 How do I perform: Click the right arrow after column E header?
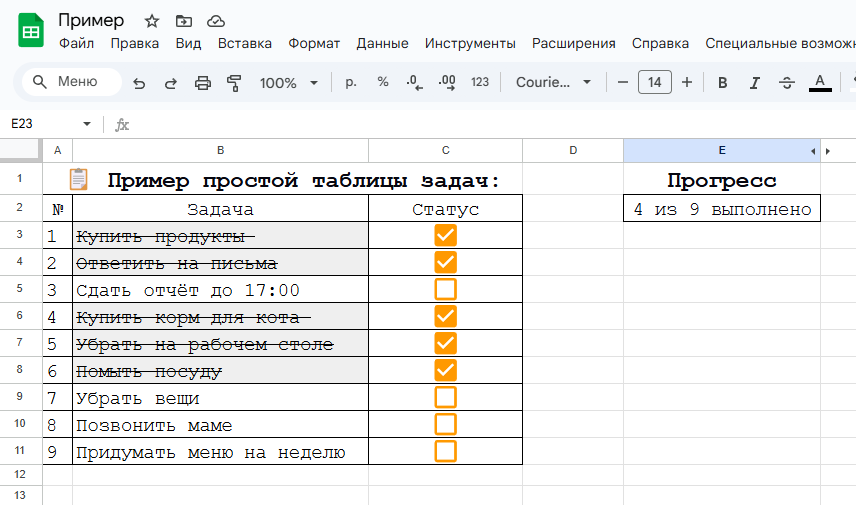[828, 151]
